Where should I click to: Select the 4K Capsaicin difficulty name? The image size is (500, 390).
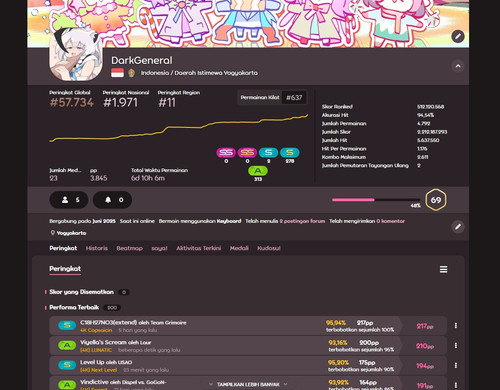96,330
